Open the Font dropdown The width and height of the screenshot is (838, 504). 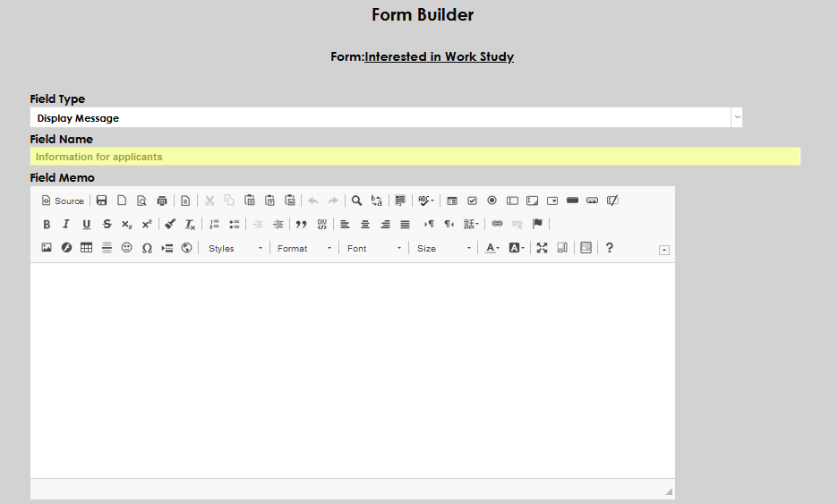coord(373,249)
